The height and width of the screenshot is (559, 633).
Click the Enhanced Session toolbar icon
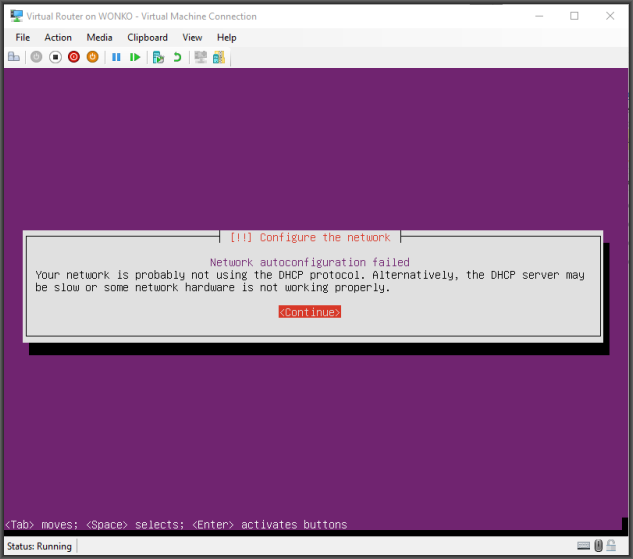coord(201,57)
